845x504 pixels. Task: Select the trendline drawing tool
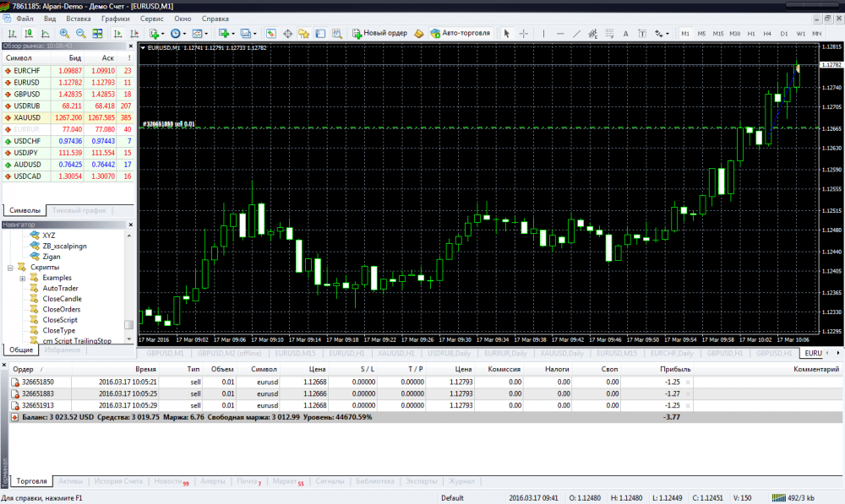[x=576, y=34]
